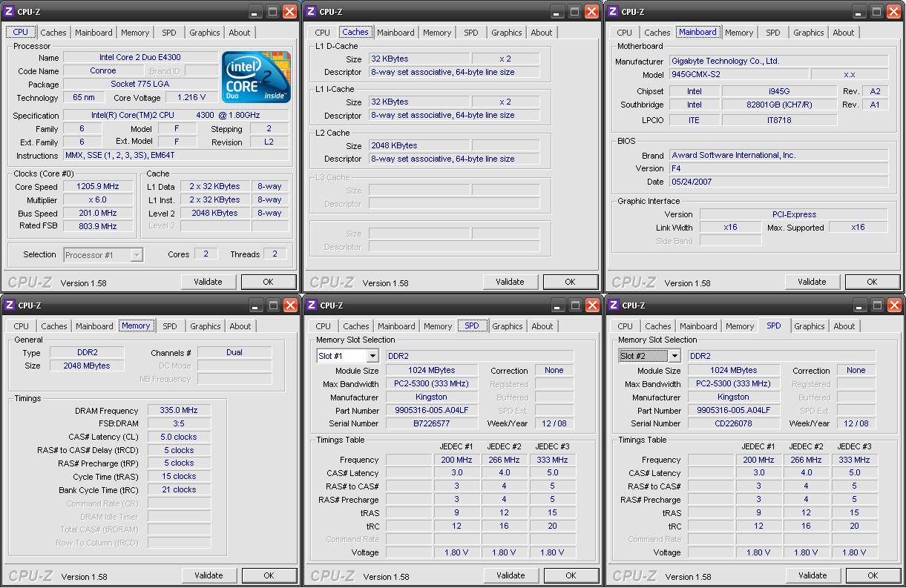The width and height of the screenshot is (906, 588).
Task: Click part number '9905316-005.A04LF' in Slot #1 window
Action: [431, 410]
